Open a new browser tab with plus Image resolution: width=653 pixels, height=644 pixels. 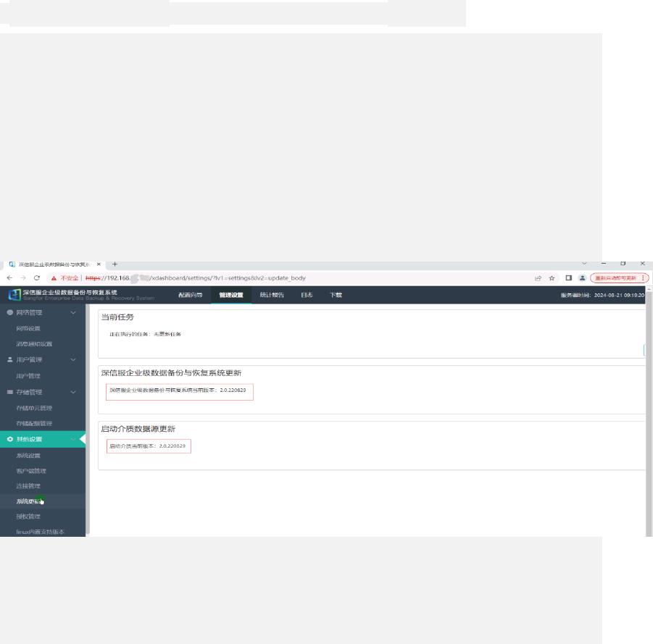click(115, 264)
